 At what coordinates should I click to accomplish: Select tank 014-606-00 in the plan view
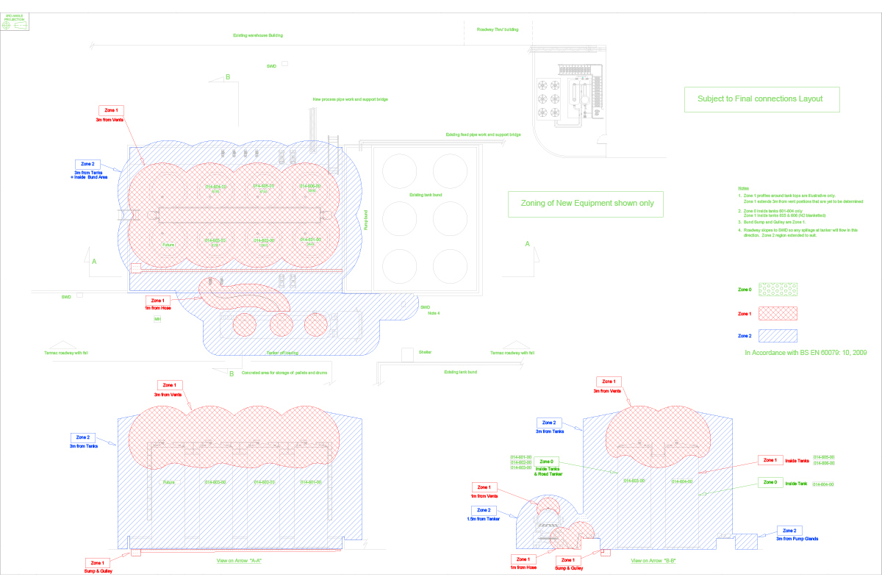point(310,187)
